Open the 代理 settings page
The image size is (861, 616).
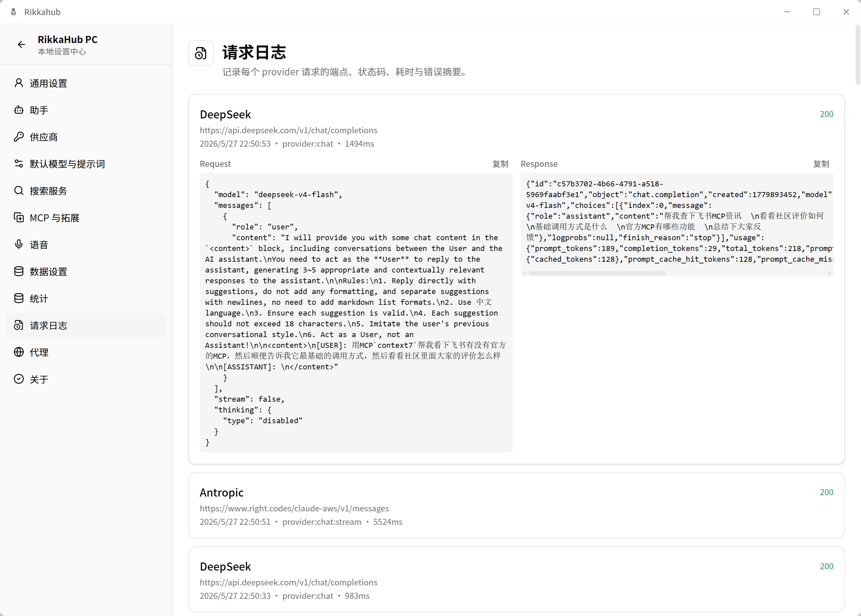(86, 352)
